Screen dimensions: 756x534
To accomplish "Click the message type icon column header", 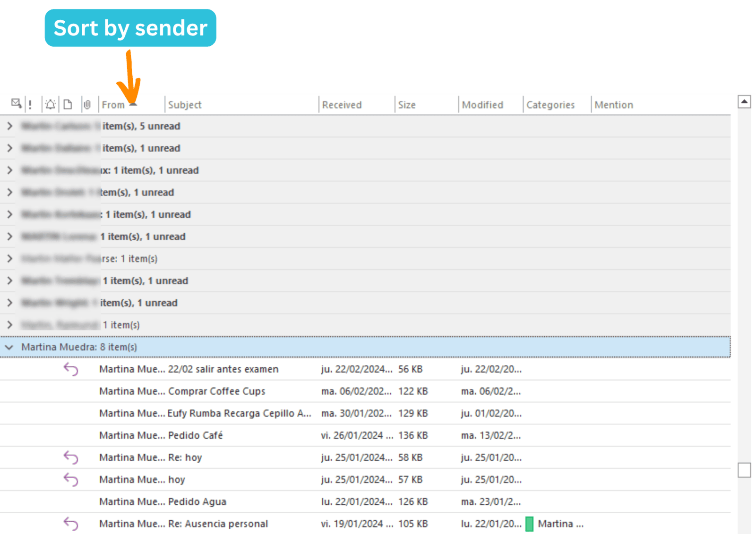I will (x=16, y=104).
